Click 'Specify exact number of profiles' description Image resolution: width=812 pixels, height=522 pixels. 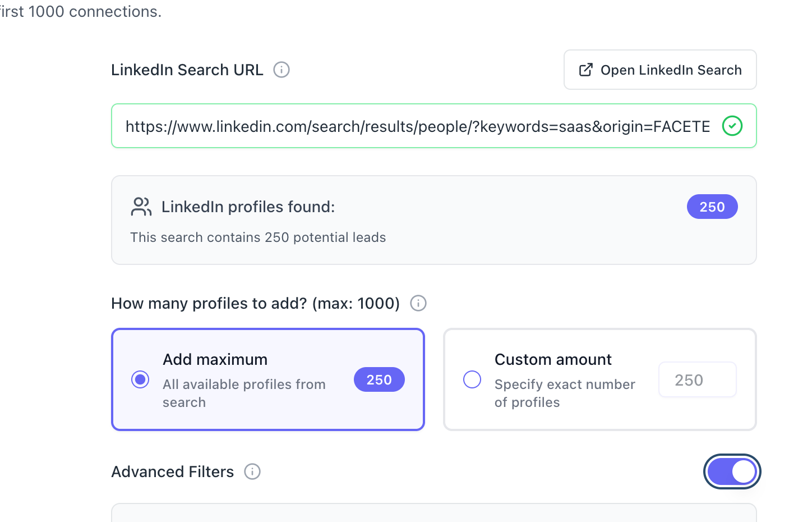[565, 393]
